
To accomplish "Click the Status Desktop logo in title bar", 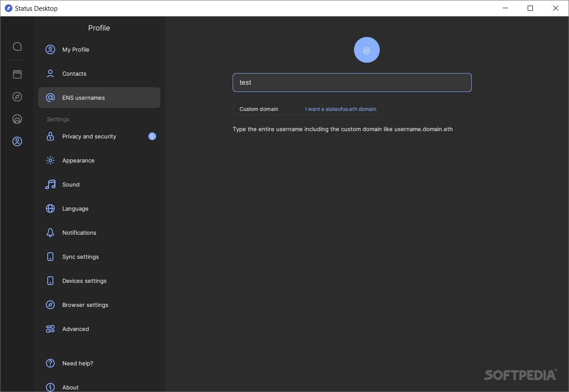I will [x=8, y=8].
